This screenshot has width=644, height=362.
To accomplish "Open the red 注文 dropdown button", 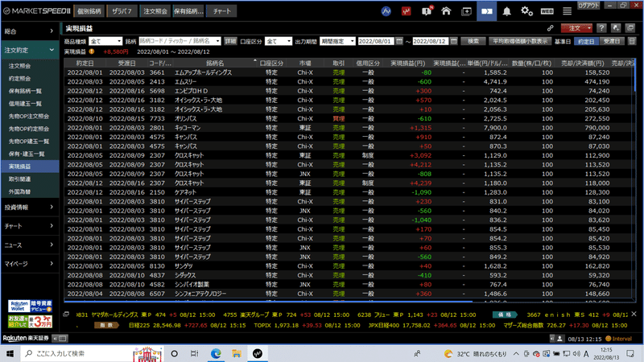I will point(576,28).
